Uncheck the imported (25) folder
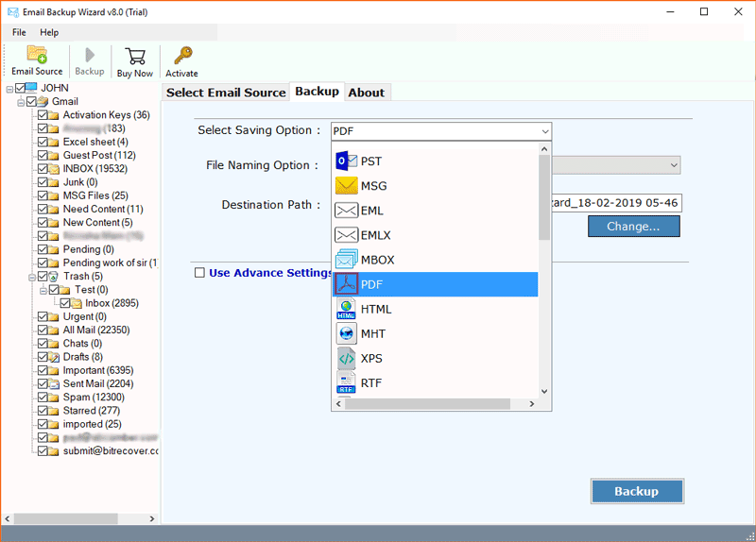The image size is (756, 542). (x=43, y=424)
